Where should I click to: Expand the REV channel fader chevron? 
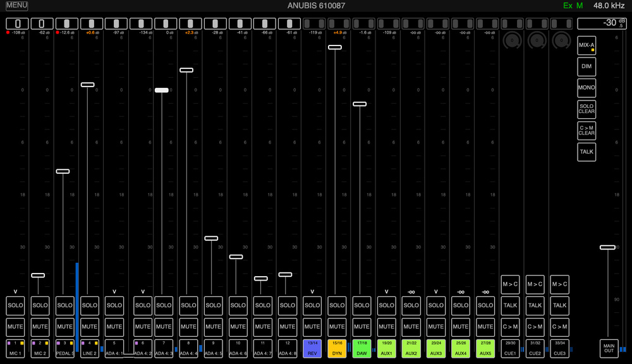pyautogui.click(x=312, y=291)
